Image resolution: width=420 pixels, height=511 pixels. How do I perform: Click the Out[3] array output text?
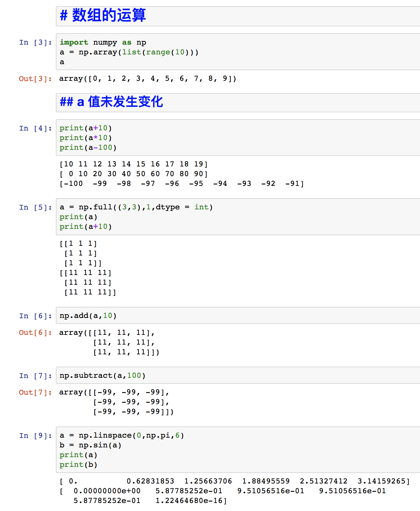point(148,79)
